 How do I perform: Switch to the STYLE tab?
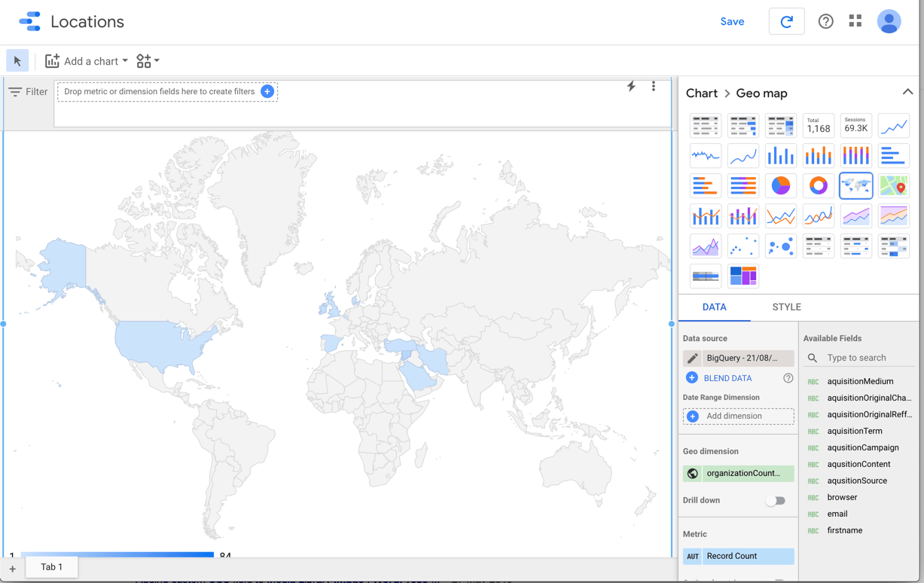(786, 307)
